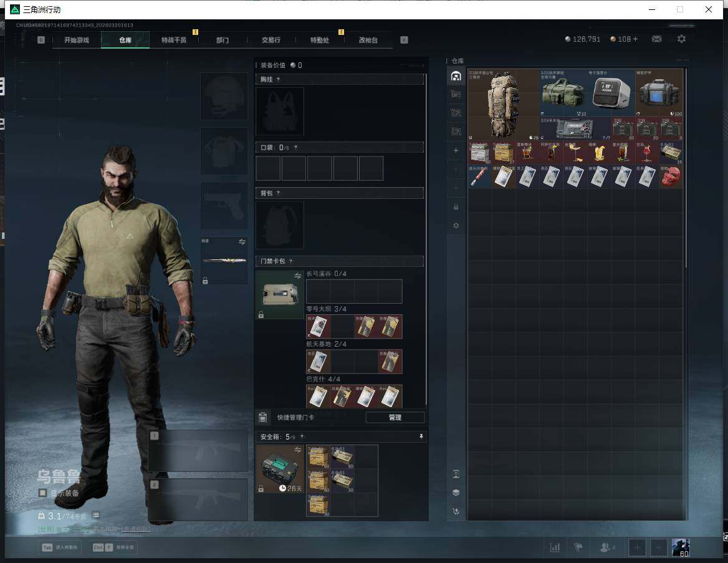Swap the melee knife via arrows icon
This screenshot has height=563, width=728.
point(242,242)
